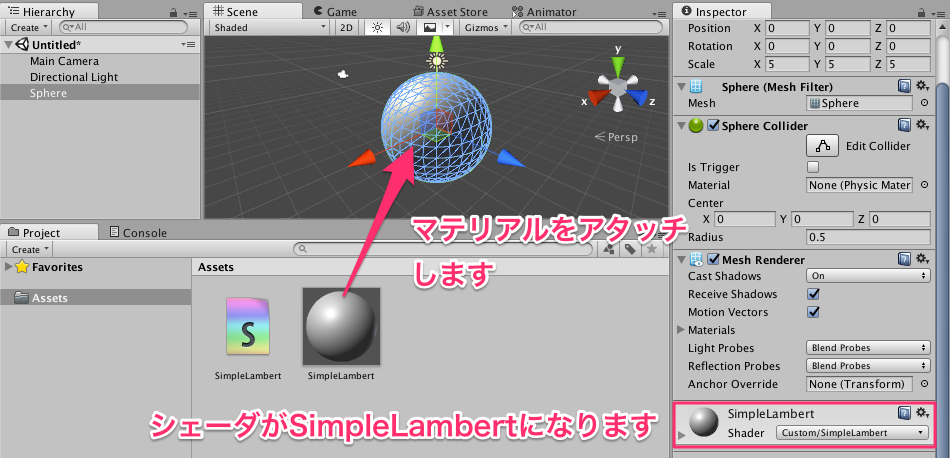Image resolution: width=950 pixels, height=458 pixels.
Task: Open the Hierarchy Create menu
Action: coord(28,27)
